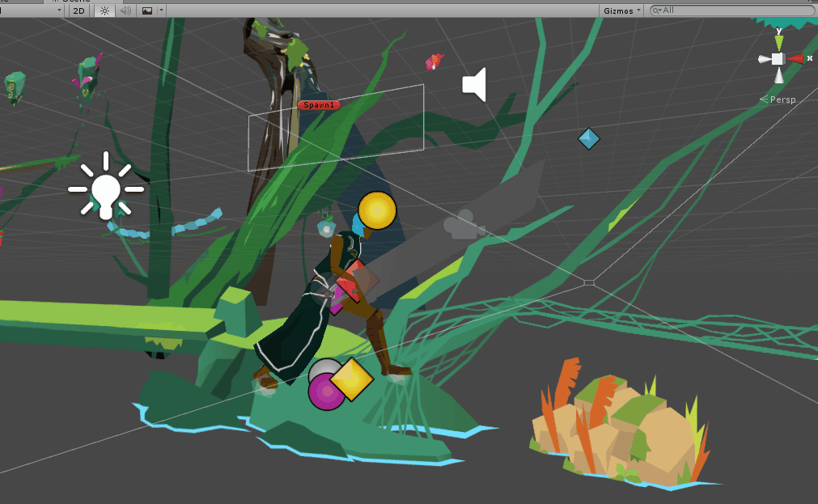Select the blue diamond gizmo icon
This screenshot has width=818, height=504.
589,139
